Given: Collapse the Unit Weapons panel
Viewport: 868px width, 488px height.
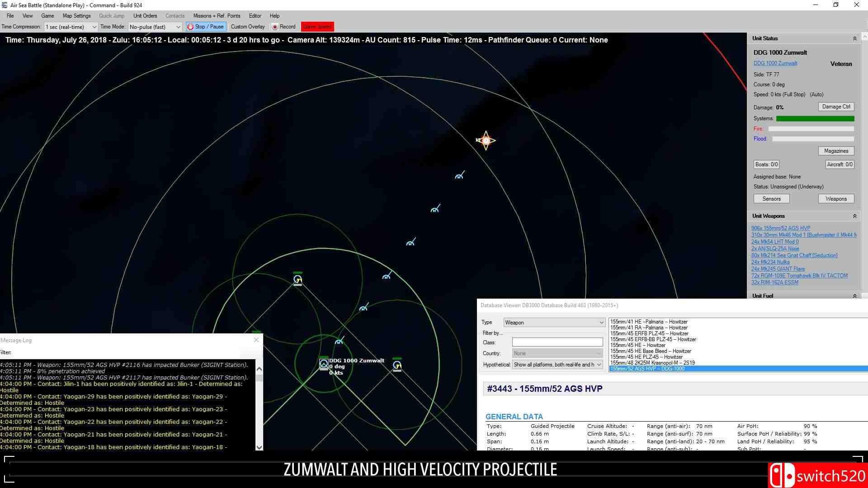Looking at the screenshot, I should [x=854, y=216].
